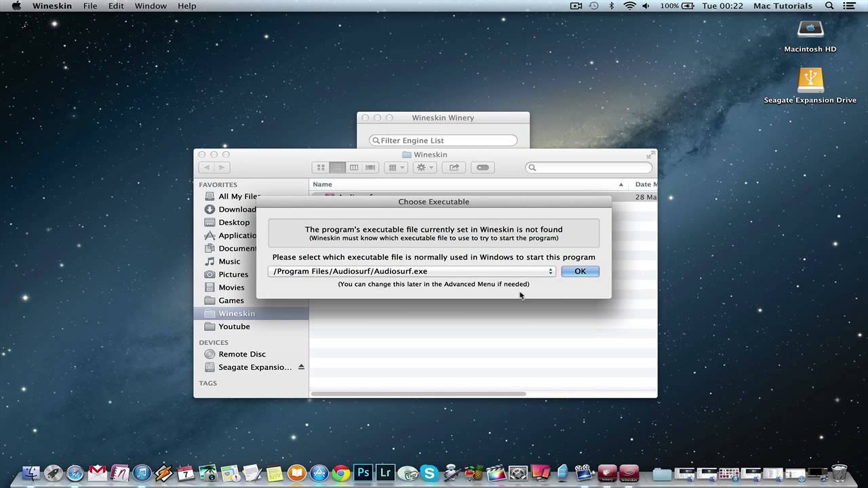
Task: Open Notification Center in menu bar
Action: [850, 6]
